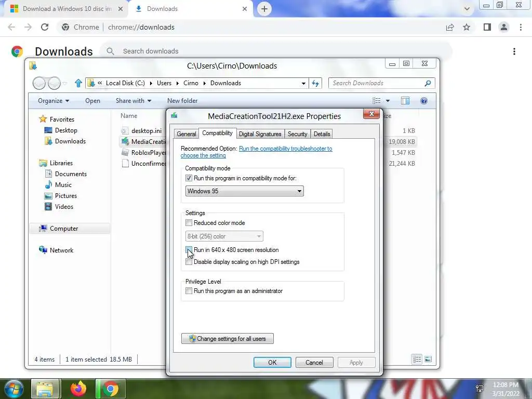The image size is (532, 399).
Task: Open Downloads page more actions menu
Action: tap(514, 51)
